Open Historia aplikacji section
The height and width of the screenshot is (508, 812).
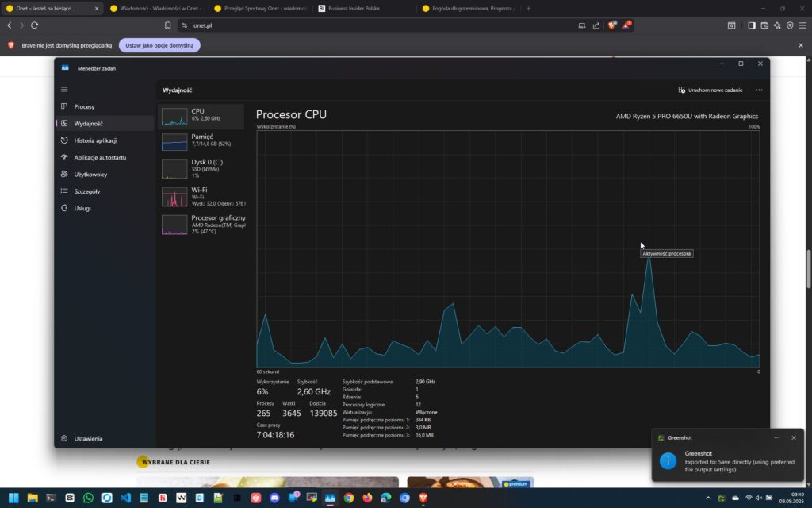[x=95, y=140]
